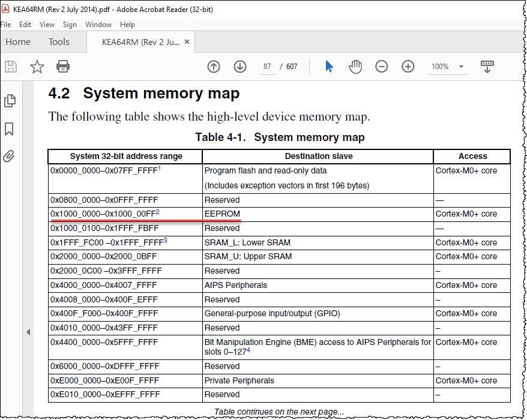Switch to the Home tab
Viewport: 527px width, 420px height.
18,41
